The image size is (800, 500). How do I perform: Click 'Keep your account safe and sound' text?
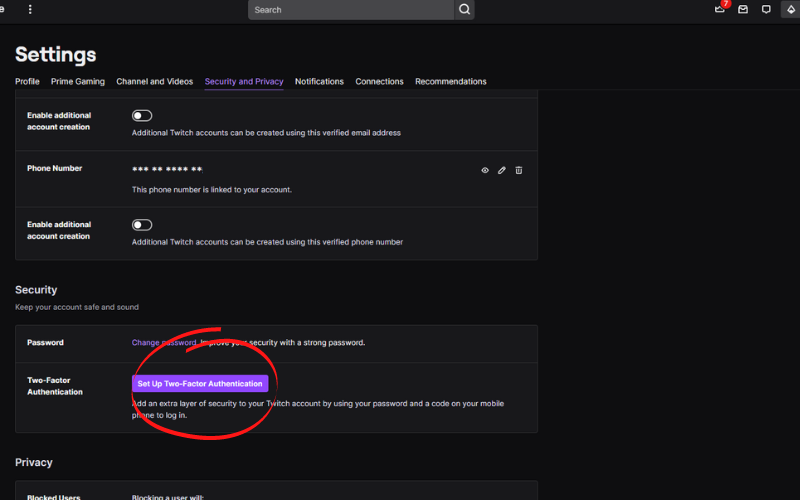[x=77, y=307]
